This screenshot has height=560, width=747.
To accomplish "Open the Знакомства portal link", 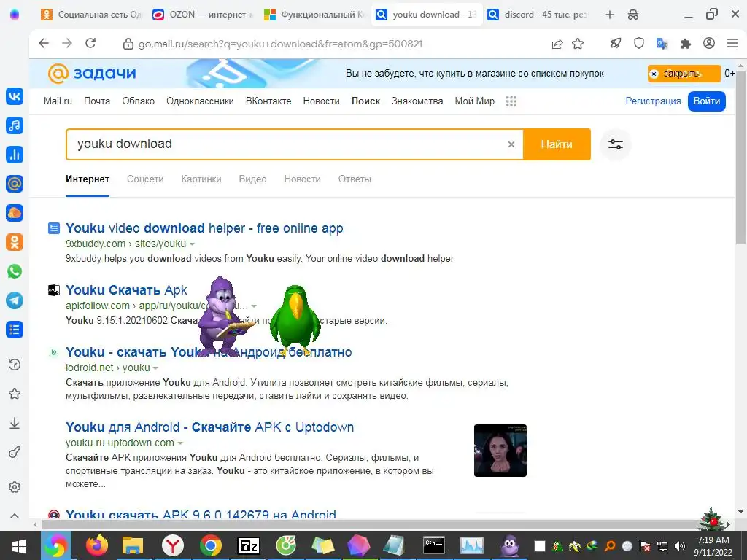I will coord(417,101).
